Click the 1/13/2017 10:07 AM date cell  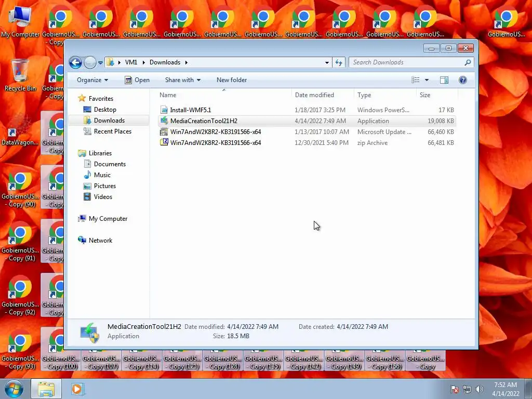(x=322, y=131)
